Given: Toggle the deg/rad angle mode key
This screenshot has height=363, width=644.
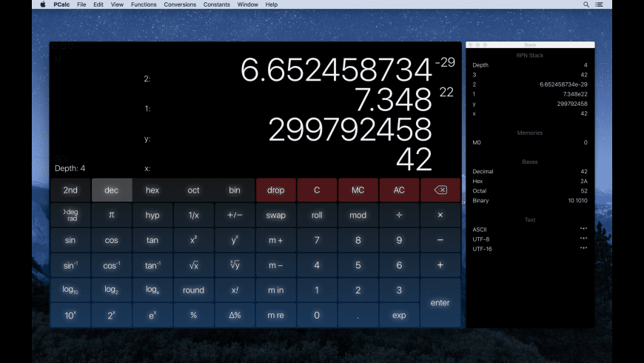Looking at the screenshot, I should (x=70, y=215).
